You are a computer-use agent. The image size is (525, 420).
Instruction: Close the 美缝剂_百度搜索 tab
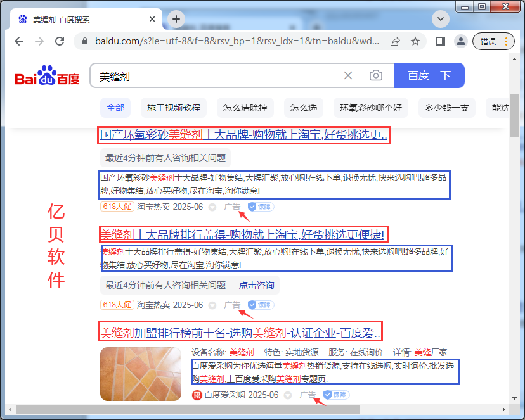coord(152,19)
